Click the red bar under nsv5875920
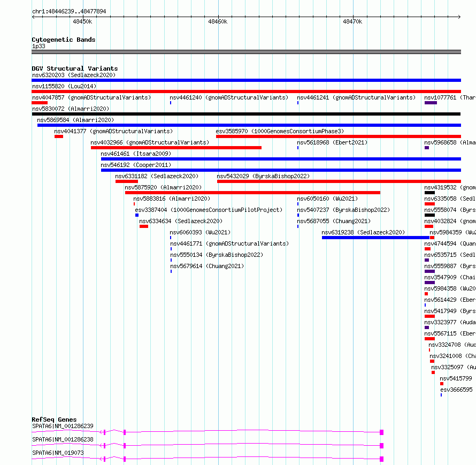The image size is (476, 465). [252, 193]
